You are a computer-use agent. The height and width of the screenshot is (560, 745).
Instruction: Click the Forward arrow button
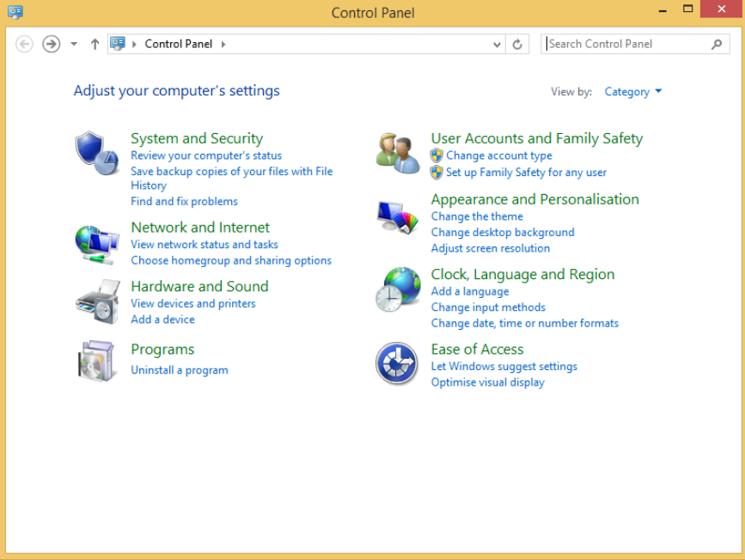coord(52,44)
